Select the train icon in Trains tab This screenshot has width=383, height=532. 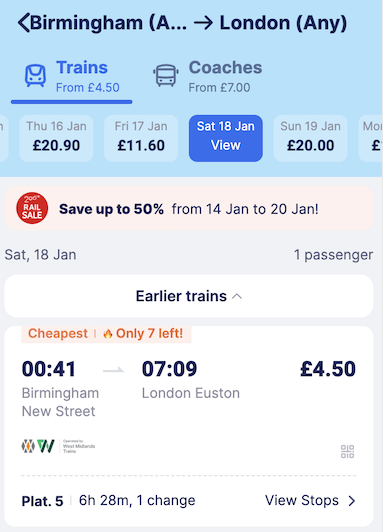point(35,76)
